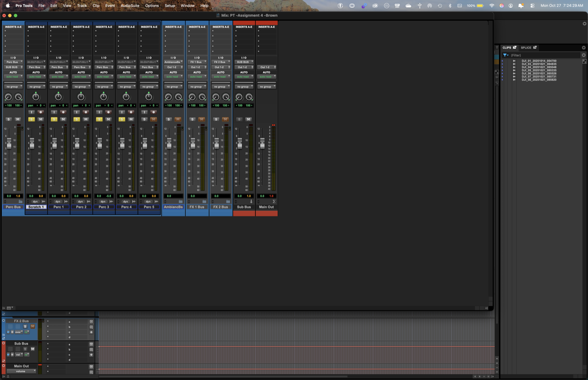Open 'over' track view selector on FX 2 Bus
The height and width of the screenshot is (380, 588).
pyautogui.click(x=19, y=332)
